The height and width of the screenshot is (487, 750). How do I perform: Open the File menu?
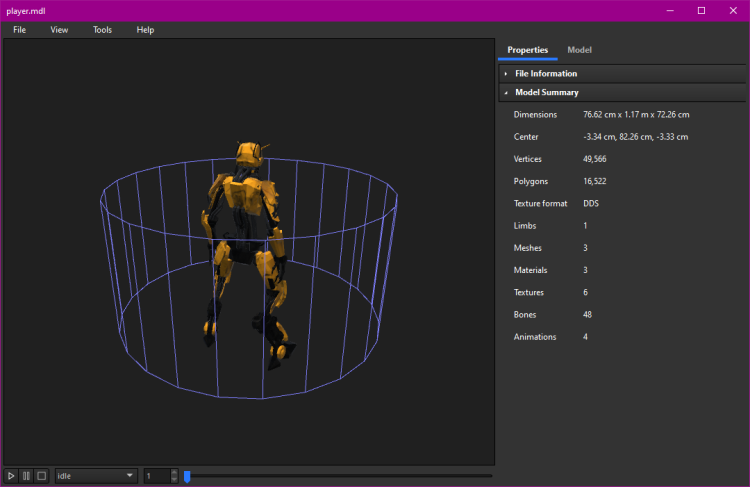20,30
